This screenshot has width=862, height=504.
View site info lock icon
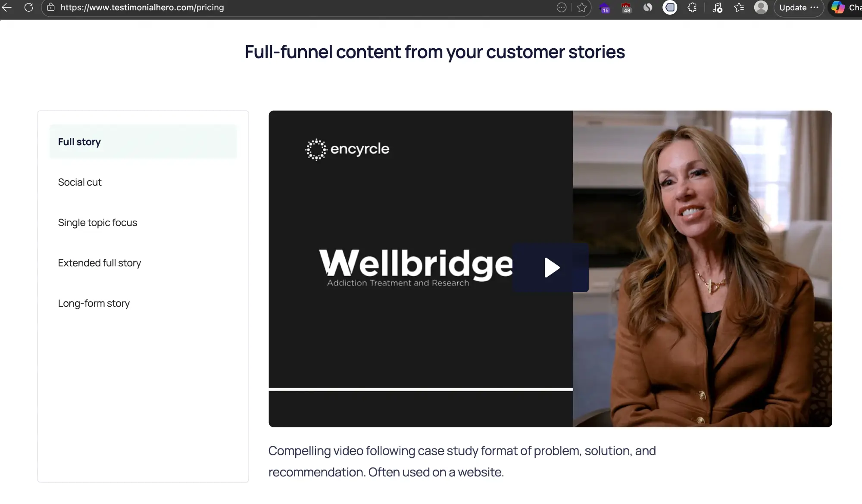tap(51, 7)
